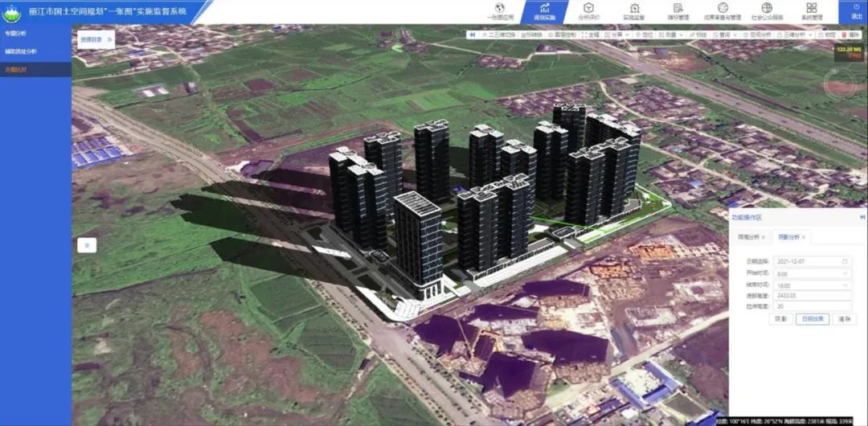Open the 分析评价 cube icon module
Viewport: 868px width, 426px height.
pos(589,11)
